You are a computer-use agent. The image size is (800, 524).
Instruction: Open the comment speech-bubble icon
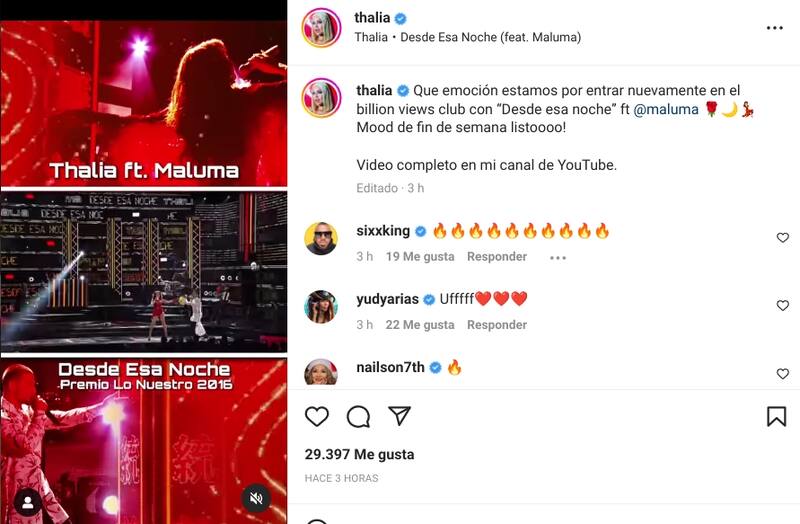click(358, 417)
